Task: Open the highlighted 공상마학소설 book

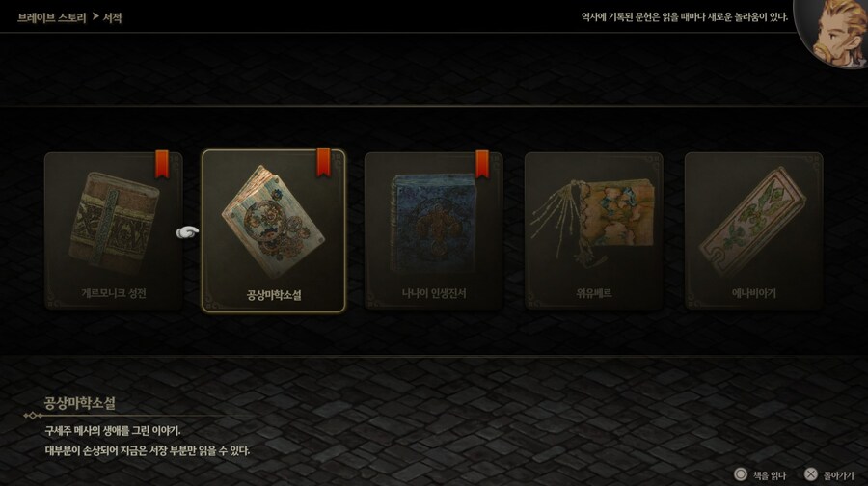Action: pyautogui.click(x=274, y=230)
